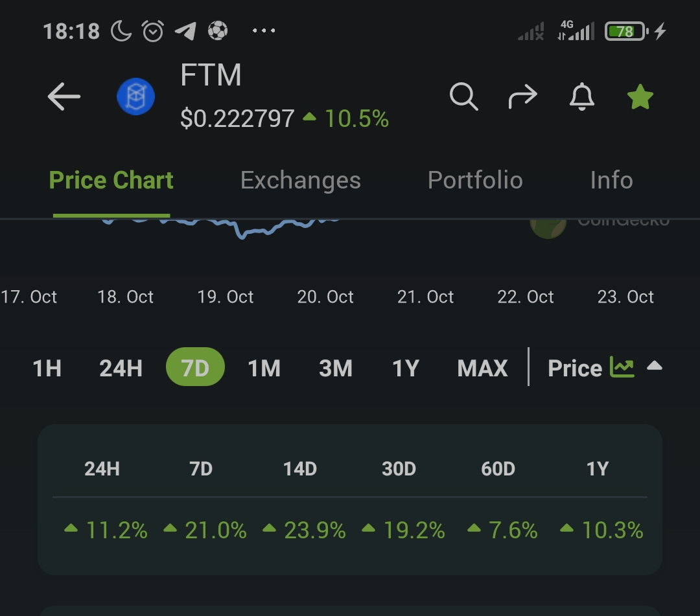Tap the green line chart icon
The width and height of the screenshot is (700, 616).
click(x=622, y=367)
